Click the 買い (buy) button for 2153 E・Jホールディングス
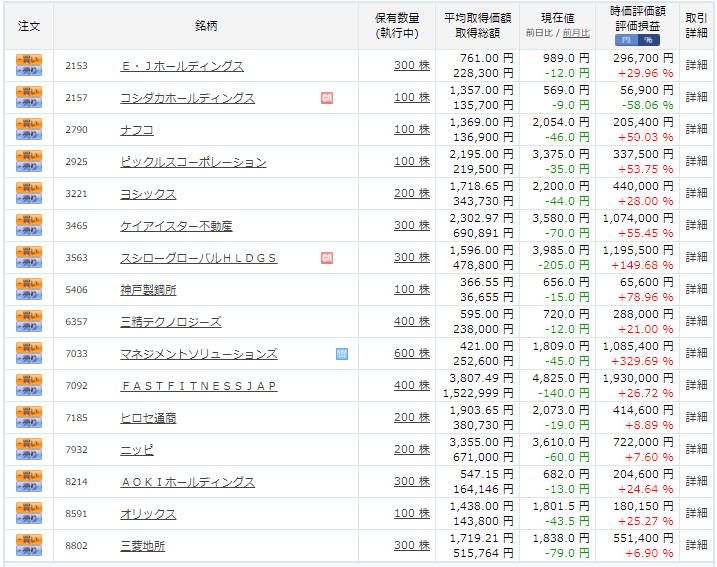Image resolution: width=717 pixels, height=567 pixels. pos(29,60)
